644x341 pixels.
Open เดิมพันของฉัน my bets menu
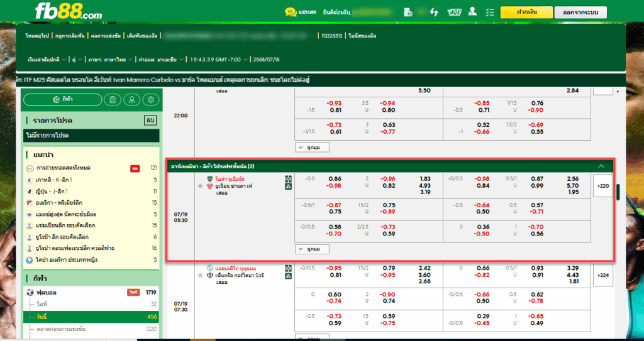[x=142, y=36]
